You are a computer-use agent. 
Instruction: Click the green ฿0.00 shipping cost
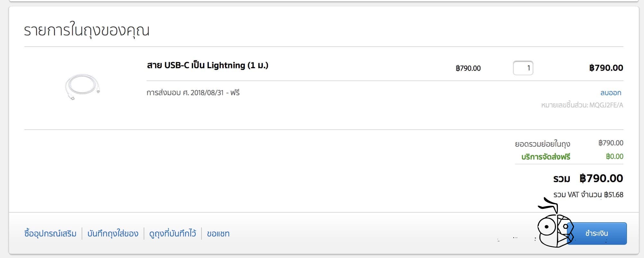pos(614,157)
